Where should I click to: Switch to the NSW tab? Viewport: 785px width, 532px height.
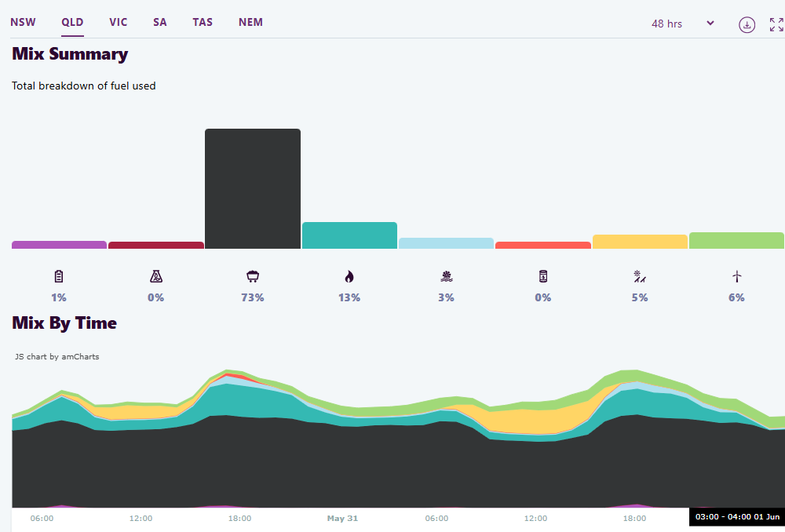[23, 22]
